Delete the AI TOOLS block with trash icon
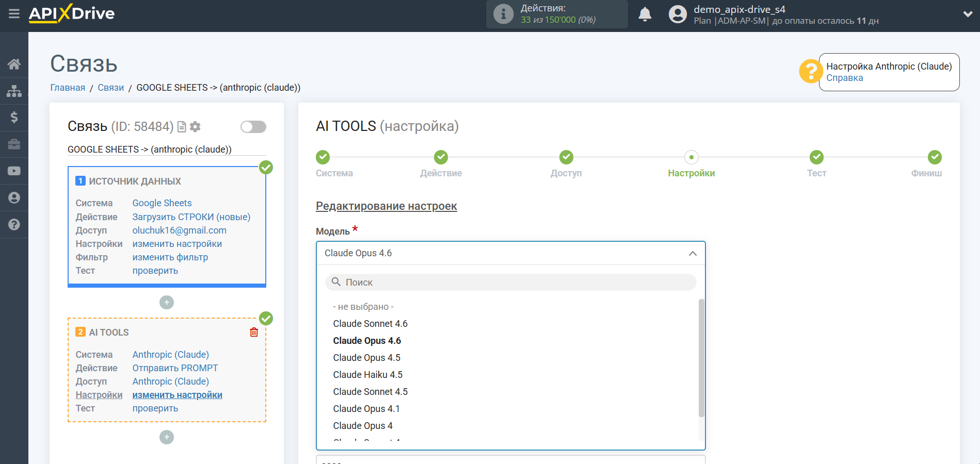 tap(254, 333)
